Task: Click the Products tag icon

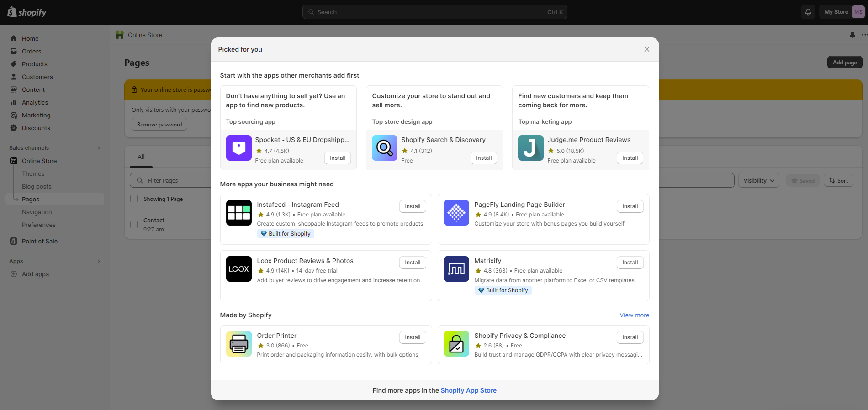Action: tap(14, 64)
